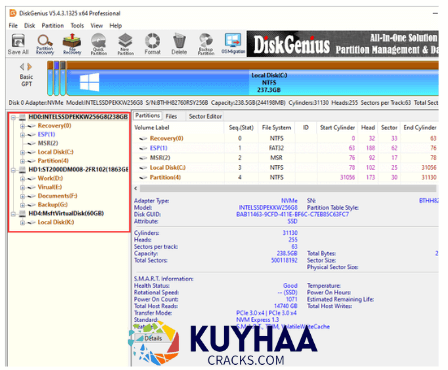448x370 pixels.
Task: Click the HD0 Intel SSD drive icon in tree
Action: (22, 117)
